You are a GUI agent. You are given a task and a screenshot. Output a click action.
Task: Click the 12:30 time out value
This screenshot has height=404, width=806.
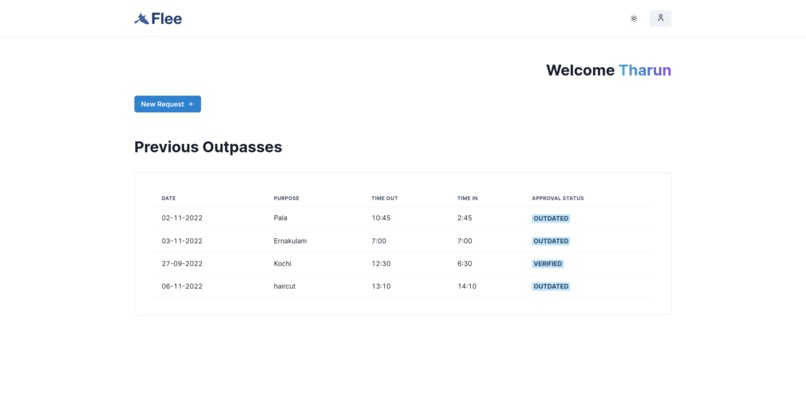[381, 263]
